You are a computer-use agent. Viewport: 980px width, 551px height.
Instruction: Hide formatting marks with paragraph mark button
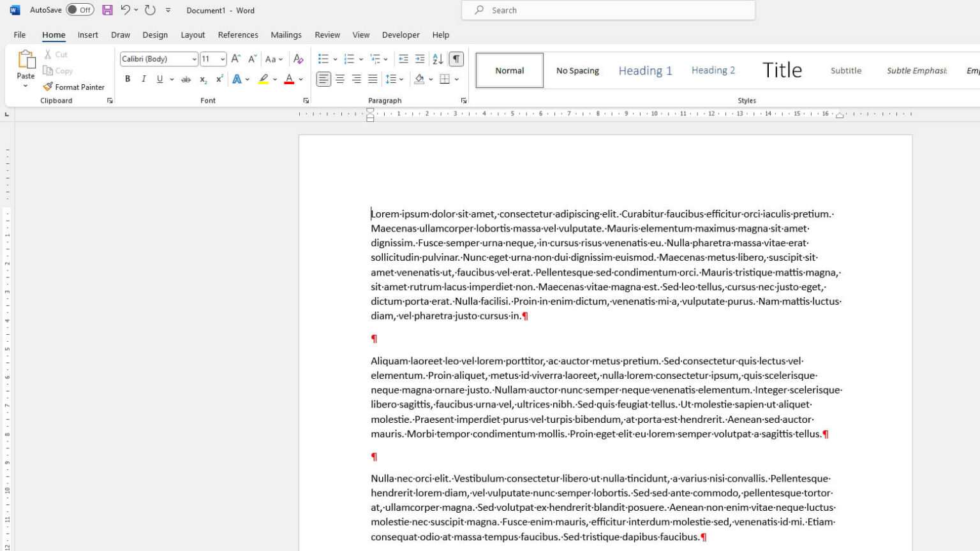455,59
